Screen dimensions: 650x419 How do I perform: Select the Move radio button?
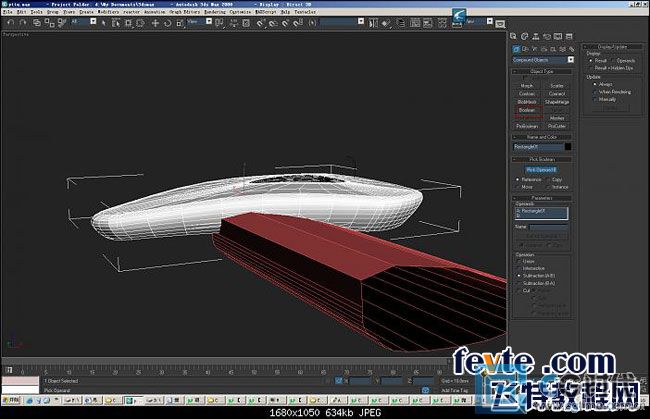pyautogui.click(x=518, y=187)
